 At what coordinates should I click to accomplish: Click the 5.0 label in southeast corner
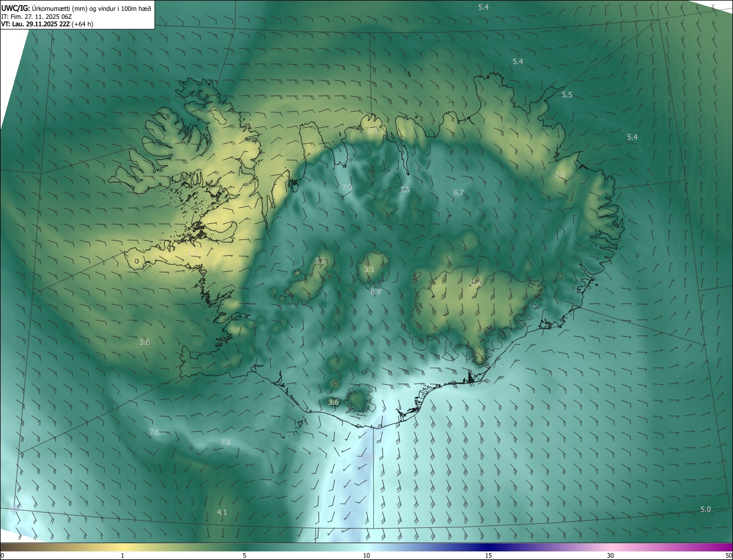click(x=706, y=509)
